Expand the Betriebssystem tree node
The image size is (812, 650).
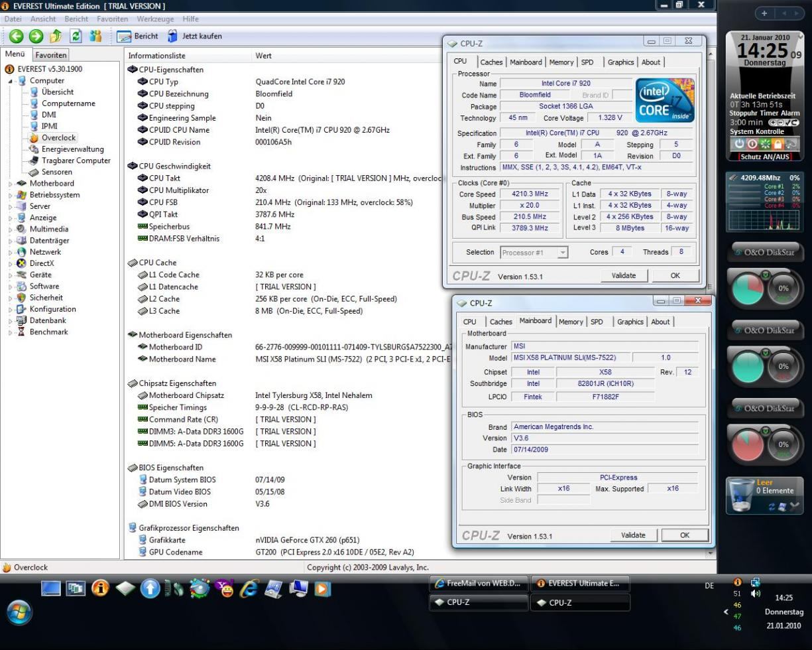tap(11, 195)
